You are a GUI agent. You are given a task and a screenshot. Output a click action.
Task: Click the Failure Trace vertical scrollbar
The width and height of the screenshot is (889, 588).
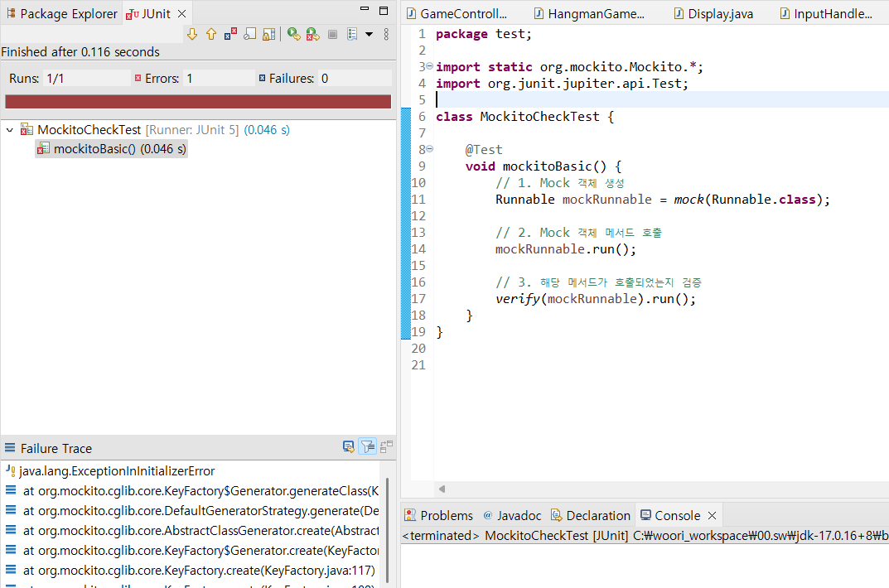387,530
